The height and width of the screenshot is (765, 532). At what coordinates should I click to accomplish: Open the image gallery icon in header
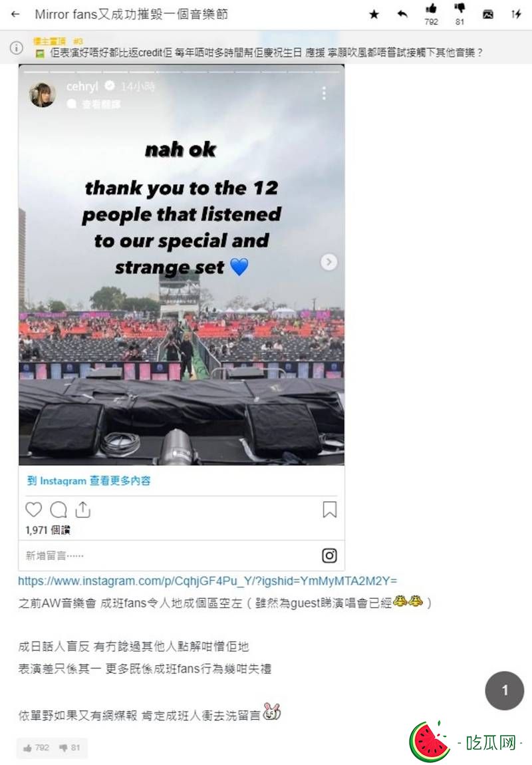pos(488,14)
